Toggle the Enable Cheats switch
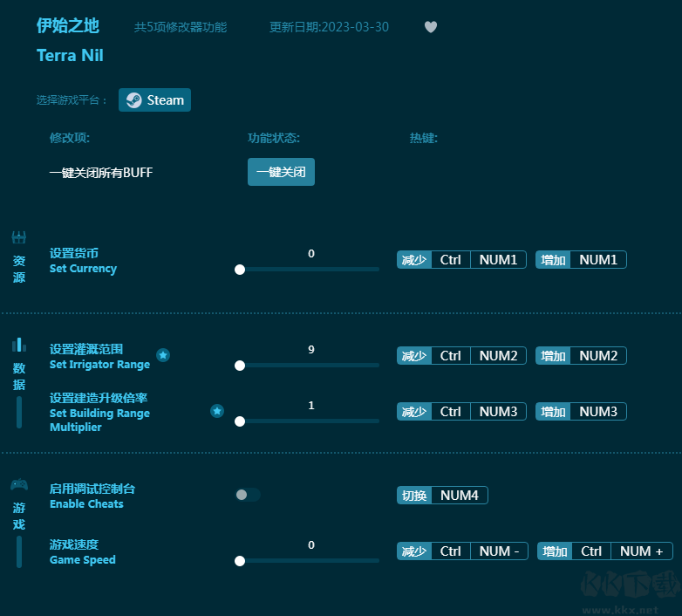The height and width of the screenshot is (616, 682). point(247,495)
